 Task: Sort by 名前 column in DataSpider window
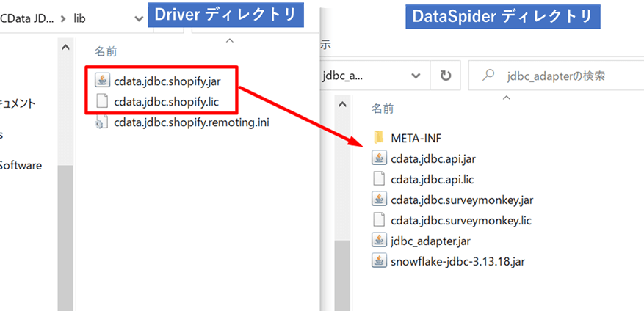click(x=383, y=109)
